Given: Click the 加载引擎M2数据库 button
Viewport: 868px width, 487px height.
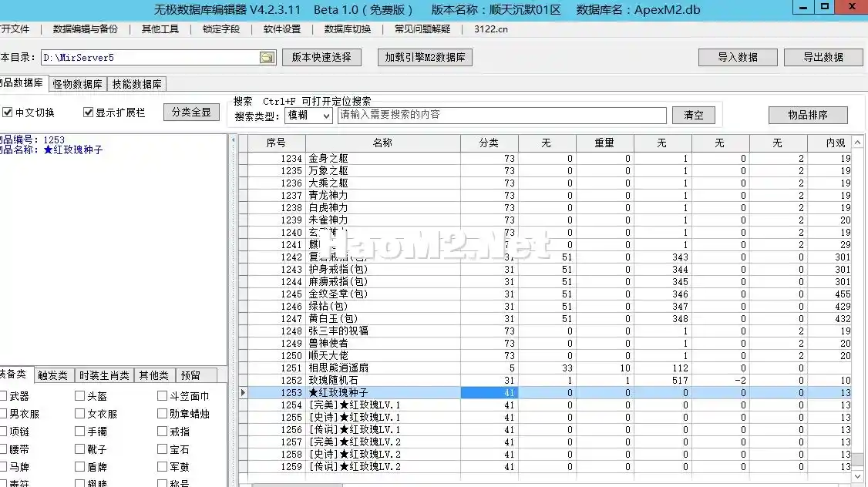Looking at the screenshot, I should pyautogui.click(x=426, y=58).
